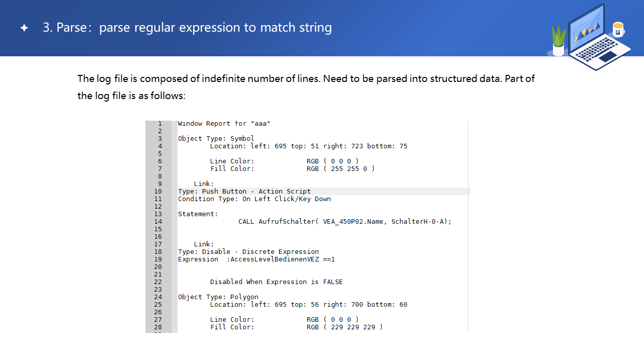Screen dimensions: 644x362
Task: Click the "Type: Disable - Discrete Expression" line
Action: click(x=248, y=252)
